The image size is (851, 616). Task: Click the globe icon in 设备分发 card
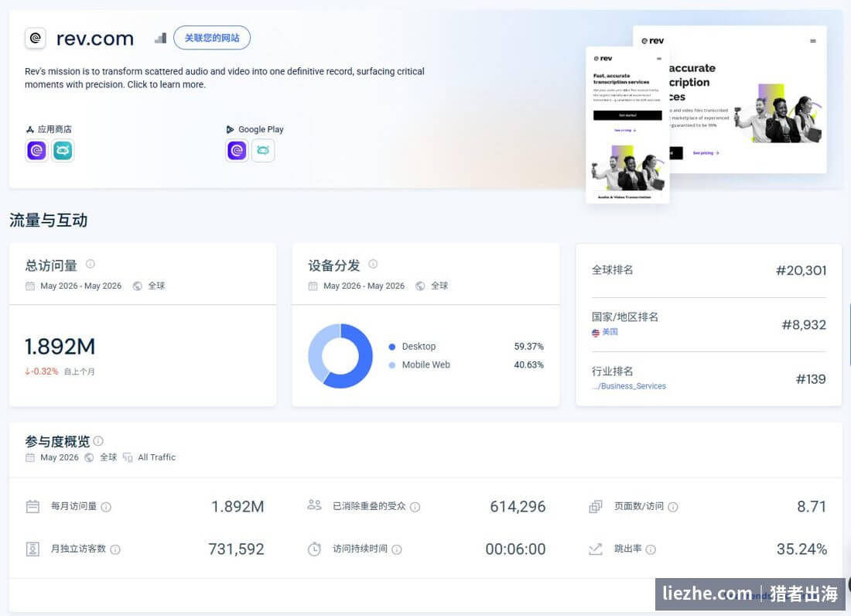click(420, 286)
